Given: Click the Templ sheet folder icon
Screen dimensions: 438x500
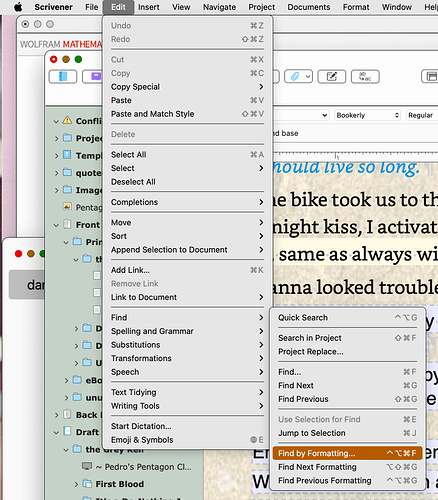Looking at the screenshot, I should point(67,155).
